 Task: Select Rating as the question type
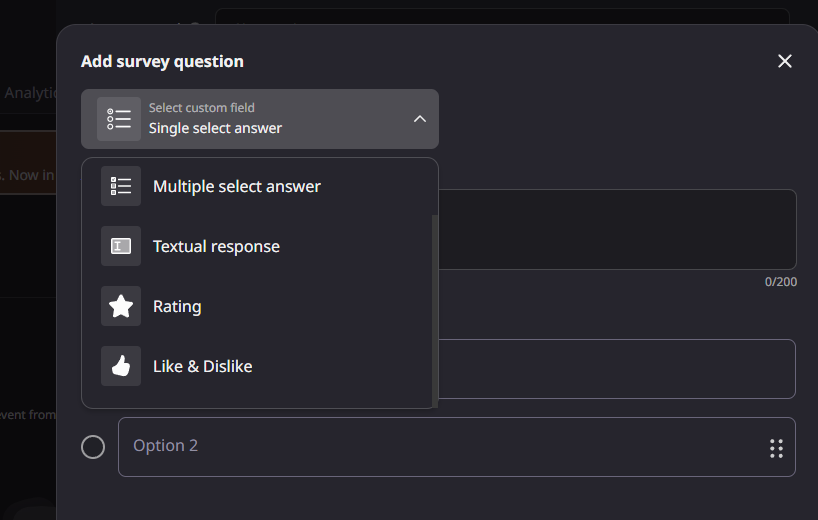pos(177,306)
